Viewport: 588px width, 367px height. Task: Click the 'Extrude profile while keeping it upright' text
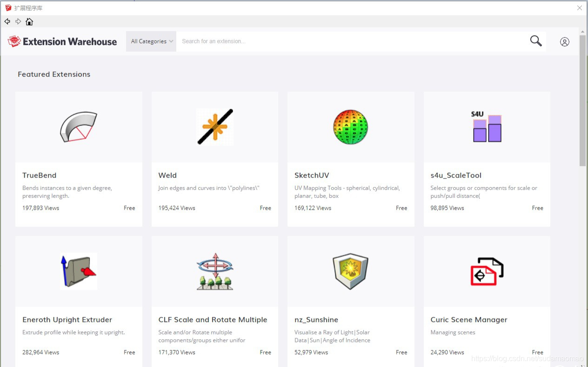click(73, 333)
